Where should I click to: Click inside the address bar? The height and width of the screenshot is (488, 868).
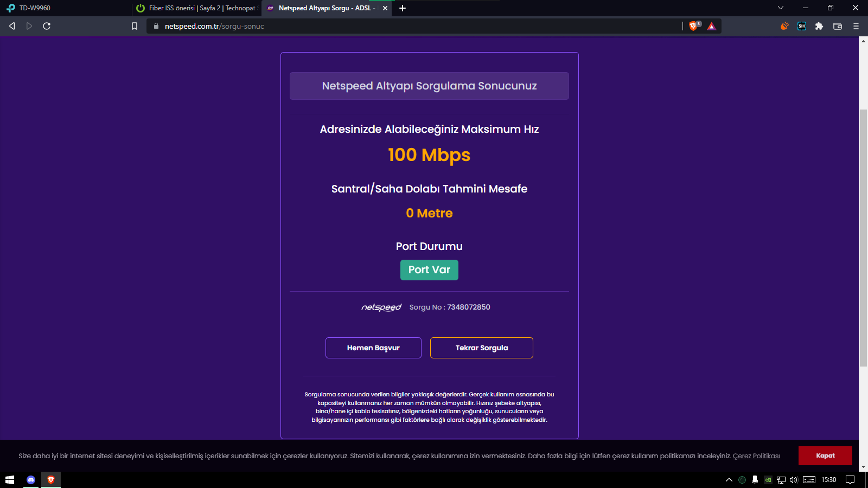(x=325, y=25)
